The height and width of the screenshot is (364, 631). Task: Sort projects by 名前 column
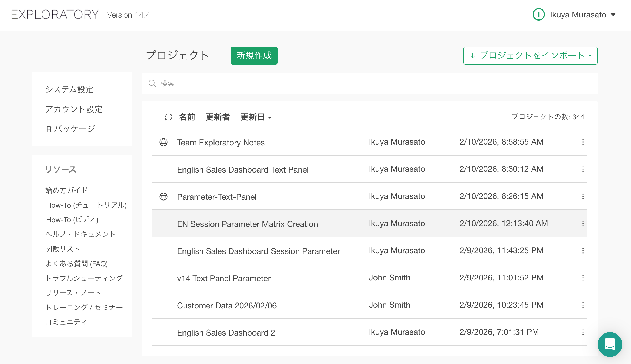[187, 117]
